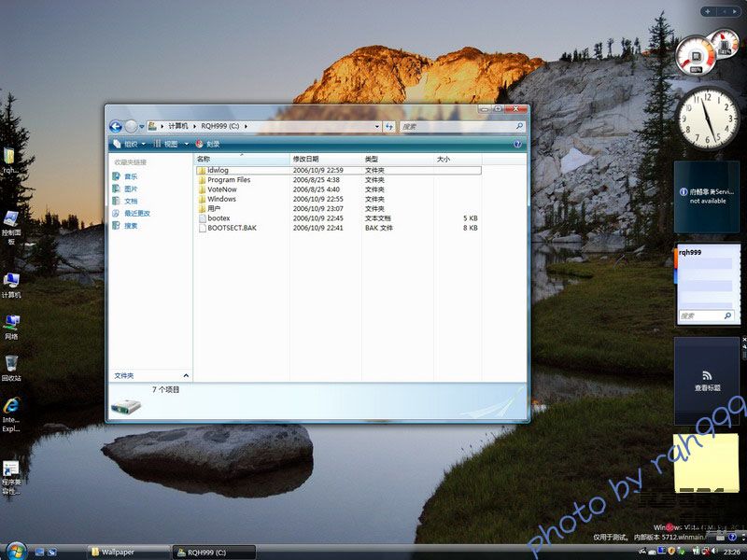747x560 pixels.
Task: Click RQH999 (C:) breadcrumb segment
Action: (220, 126)
